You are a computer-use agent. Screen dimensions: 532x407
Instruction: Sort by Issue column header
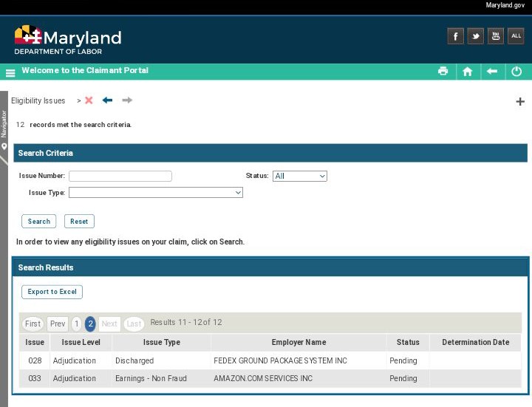pos(35,342)
